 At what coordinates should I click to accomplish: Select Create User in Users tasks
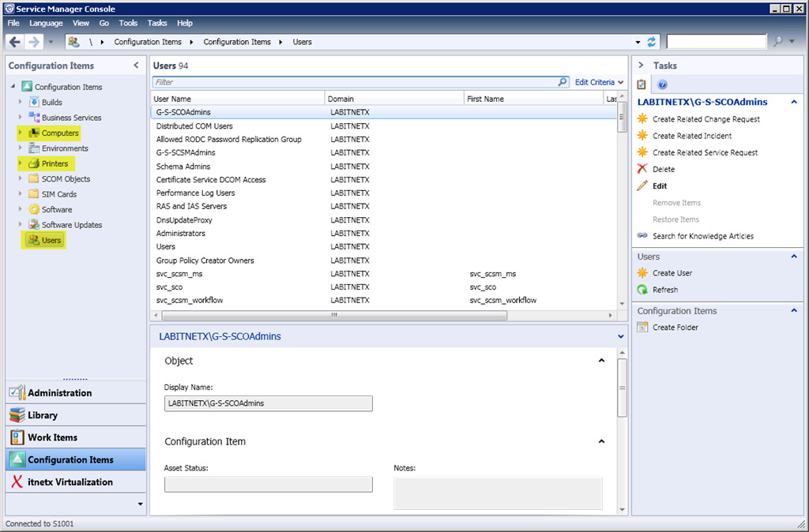pyautogui.click(x=672, y=273)
